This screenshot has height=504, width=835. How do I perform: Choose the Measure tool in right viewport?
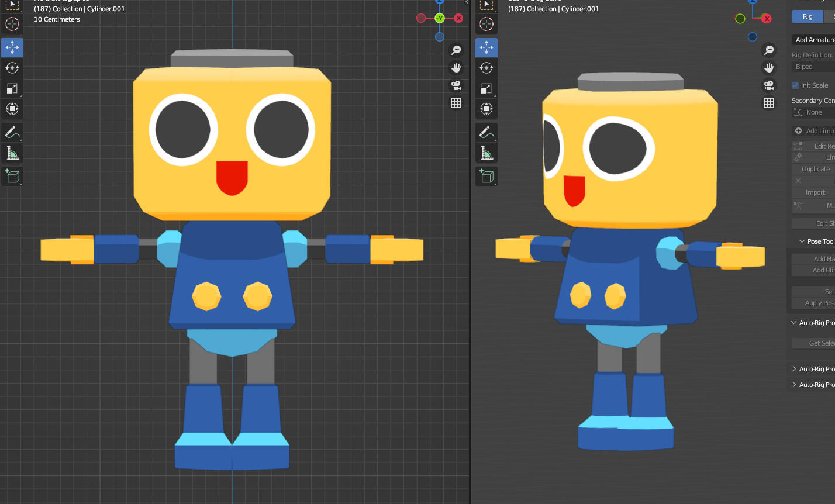click(486, 153)
